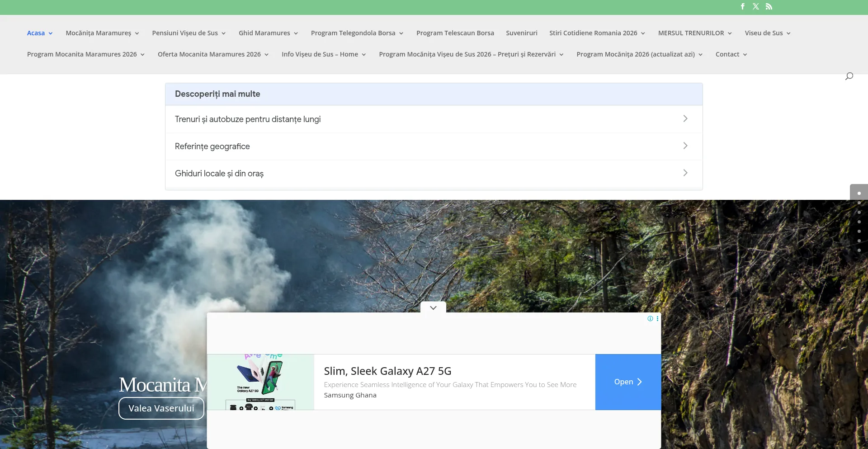Open the Contact menu item
Screen dimensions: 868x449
(727, 54)
